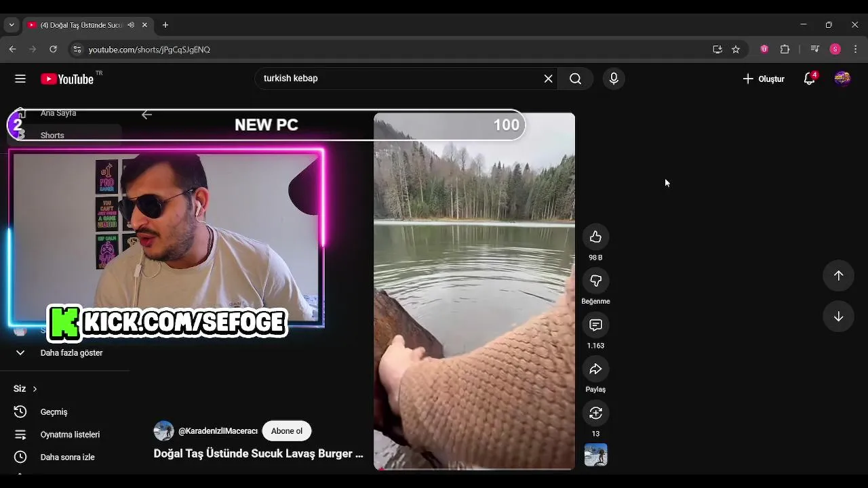Open the tab search dropdown arrow
868x488 pixels.
[x=11, y=25]
